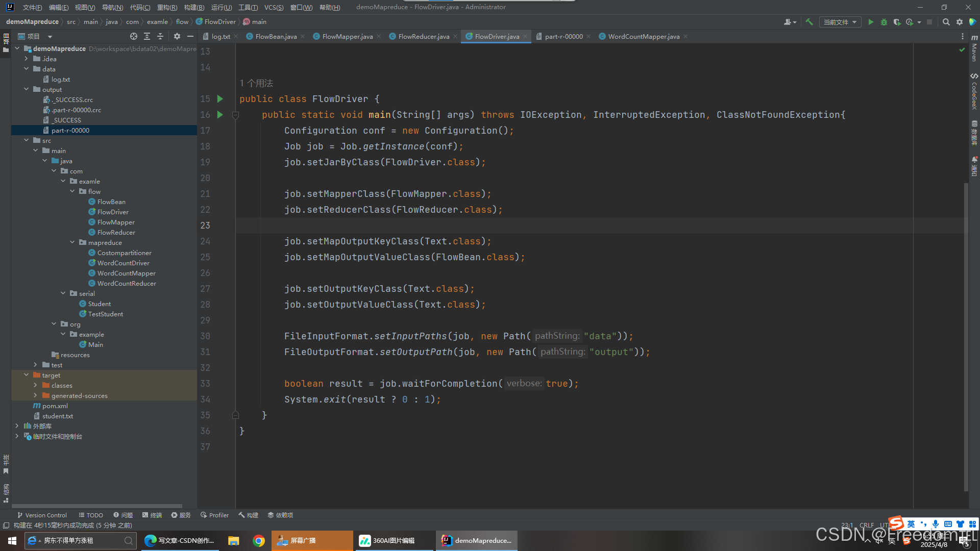Collapse the output folder in tree
980x551 pixels.
point(27,89)
